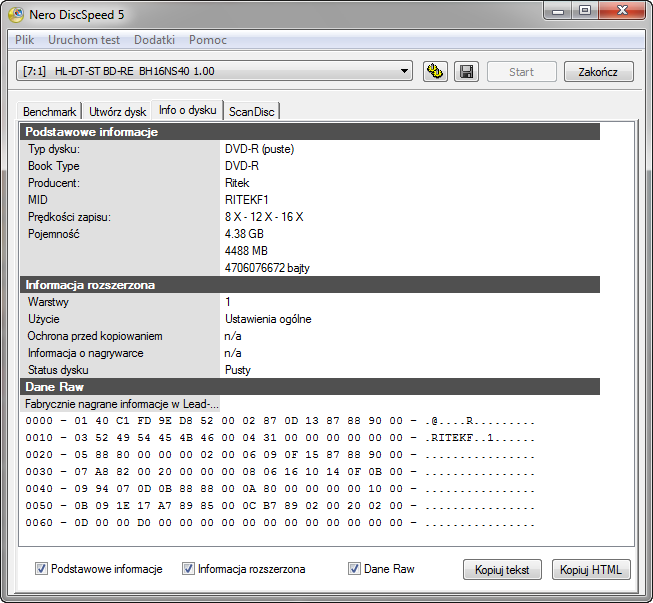Image resolution: width=653 pixels, height=603 pixels.
Task: Click the drive options icon
Action: click(435, 72)
